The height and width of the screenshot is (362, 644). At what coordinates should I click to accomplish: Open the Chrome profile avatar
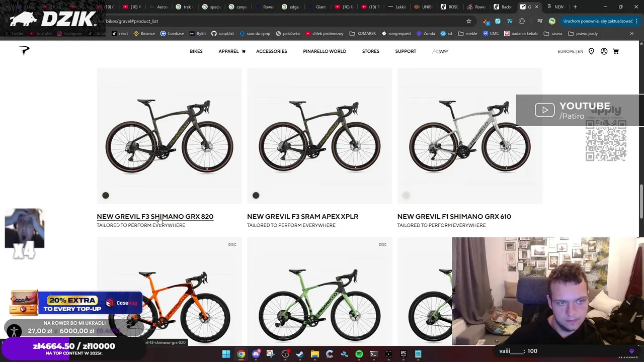click(552, 21)
